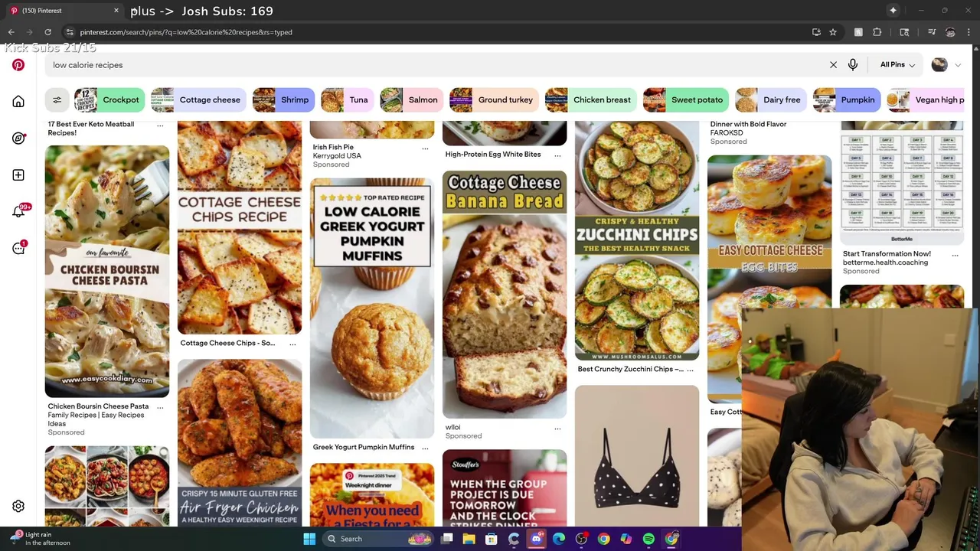Open more options for Greek Yogurt Pumpkin Muffins pin

click(x=425, y=448)
